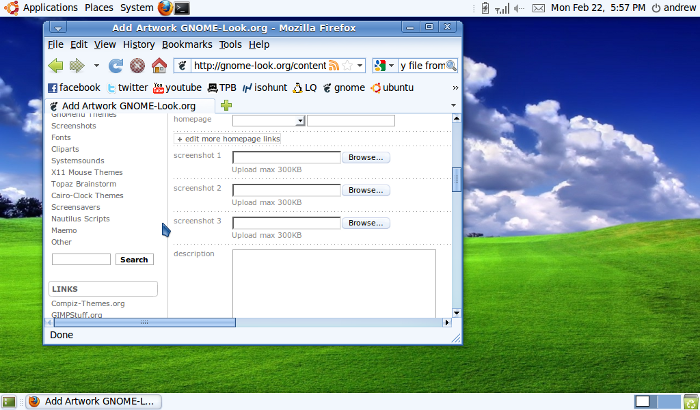This screenshot has width=700, height=410.
Task: Open the facebook bookmark
Action: [74, 88]
